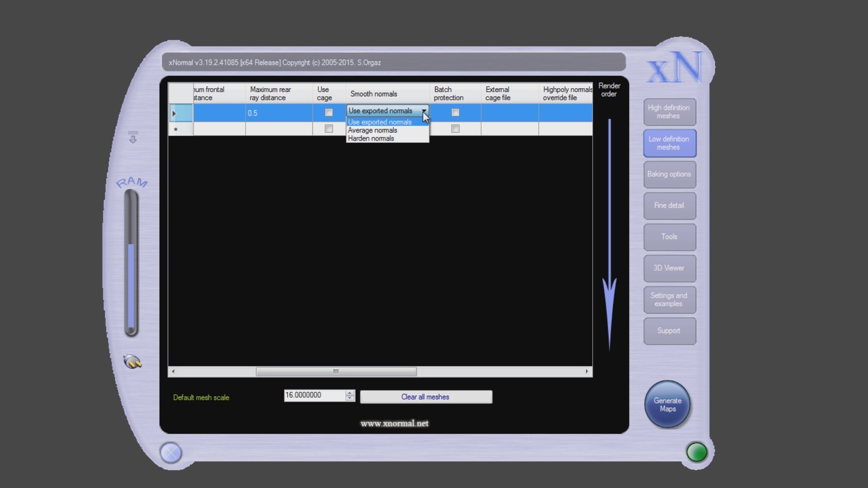Click the Highpoly normals override file header
This screenshot has height=488, width=868.
(x=566, y=94)
